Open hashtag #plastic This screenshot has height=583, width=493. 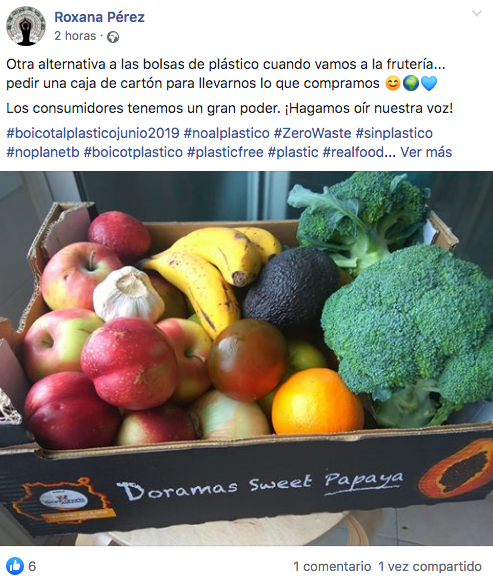pyautogui.click(x=293, y=152)
